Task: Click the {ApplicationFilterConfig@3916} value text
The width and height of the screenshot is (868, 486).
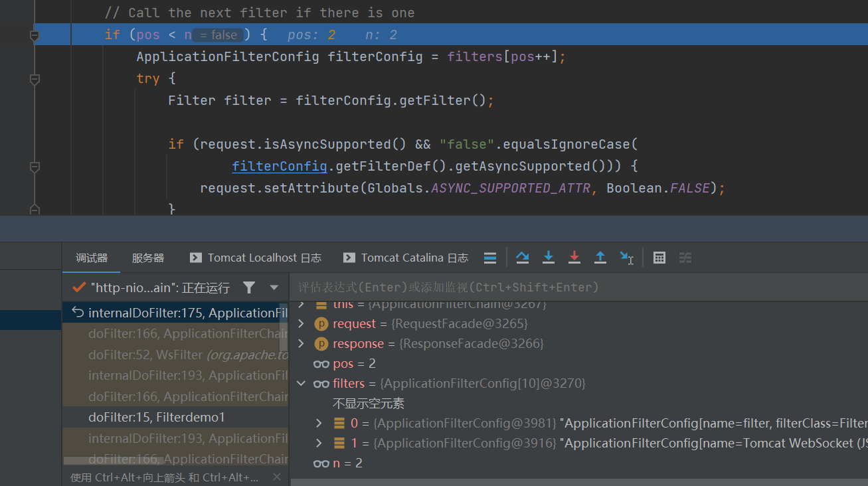Action: (x=465, y=443)
